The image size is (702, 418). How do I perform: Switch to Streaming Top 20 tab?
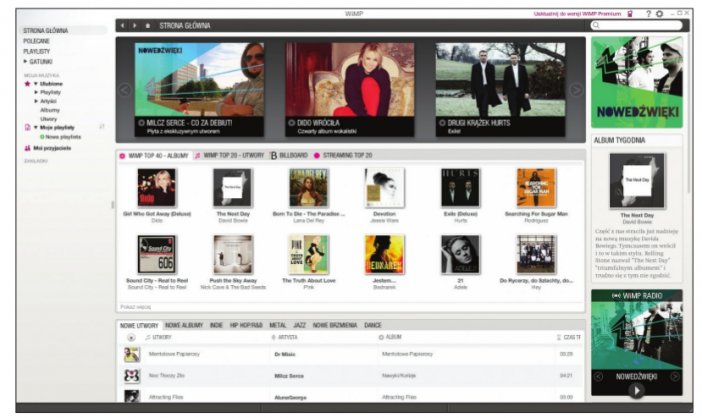coord(343,155)
